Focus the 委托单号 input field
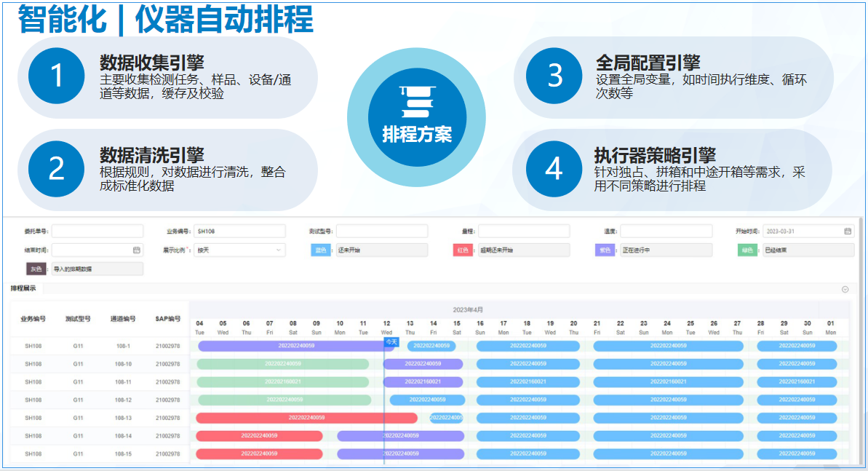The width and height of the screenshot is (868, 471). pos(97,231)
